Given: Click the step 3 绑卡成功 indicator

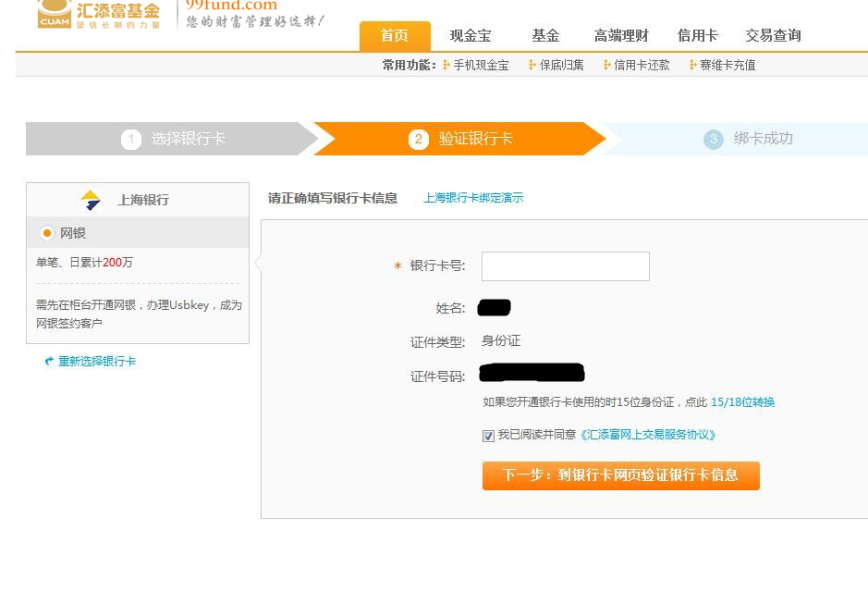Looking at the screenshot, I should pyautogui.click(x=749, y=139).
